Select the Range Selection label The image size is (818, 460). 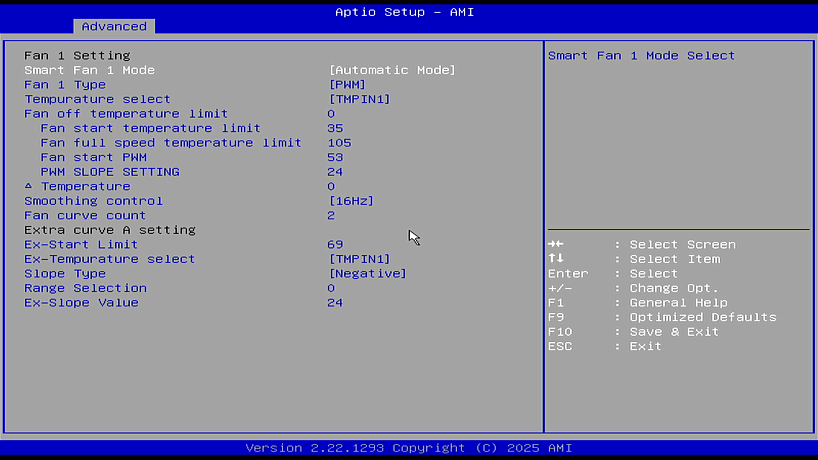[85, 288]
